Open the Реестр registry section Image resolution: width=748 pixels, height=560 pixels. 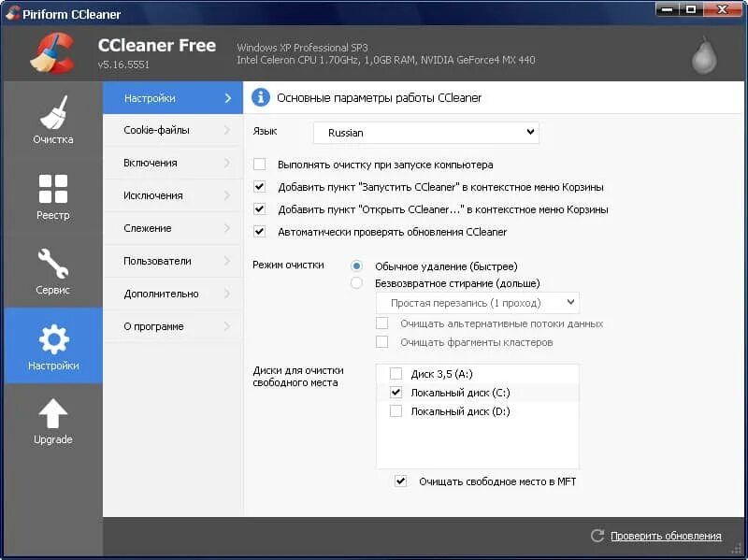53,197
